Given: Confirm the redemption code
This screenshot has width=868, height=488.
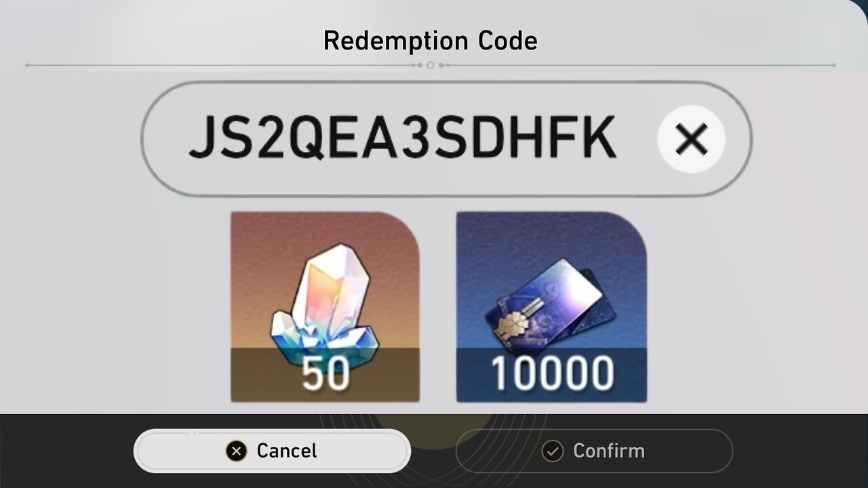Looking at the screenshot, I should pyautogui.click(x=594, y=451).
